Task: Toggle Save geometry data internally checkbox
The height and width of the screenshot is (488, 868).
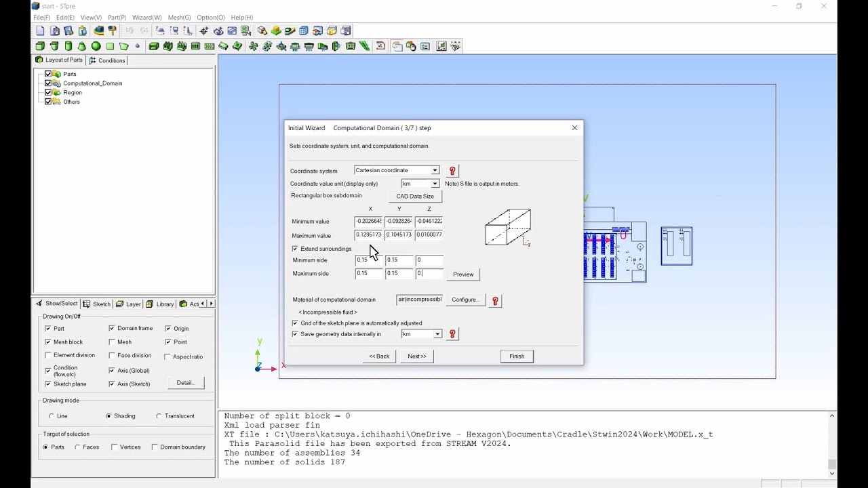Action: [x=295, y=334]
